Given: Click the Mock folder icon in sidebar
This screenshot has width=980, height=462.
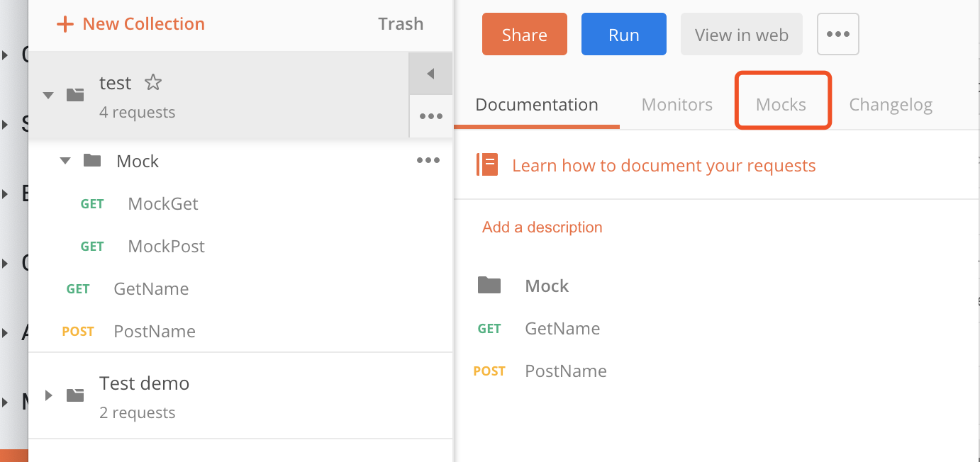Looking at the screenshot, I should 92,161.
